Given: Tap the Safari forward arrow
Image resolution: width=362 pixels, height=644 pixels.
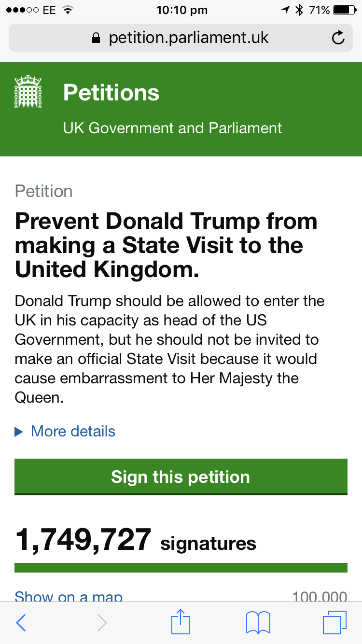Looking at the screenshot, I should [102, 623].
